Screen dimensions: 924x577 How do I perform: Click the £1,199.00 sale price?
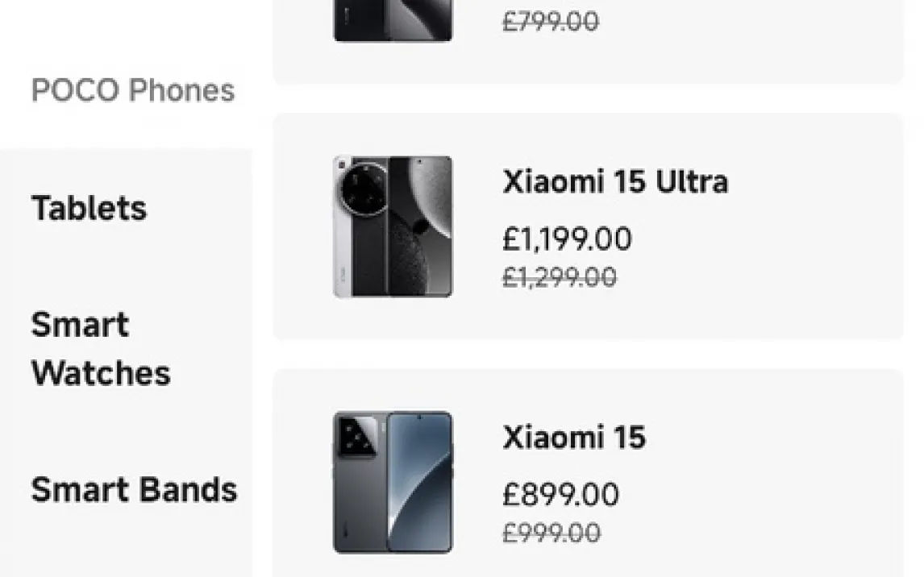[x=567, y=239]
